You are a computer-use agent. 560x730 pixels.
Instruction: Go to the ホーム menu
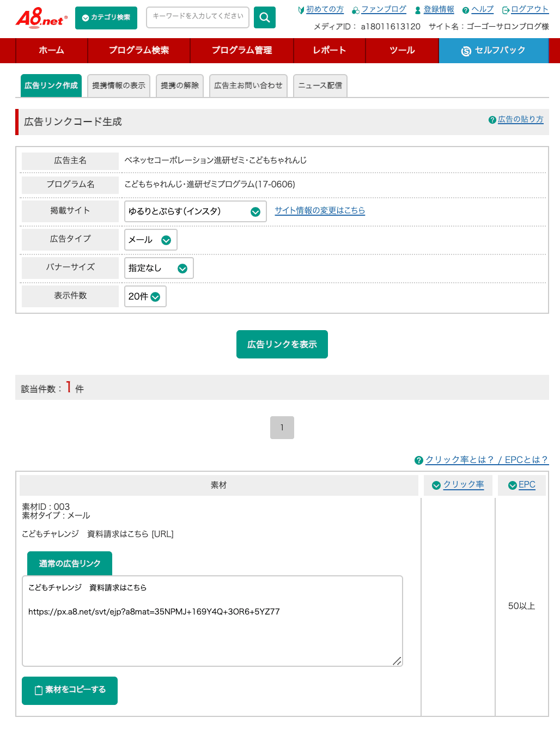(x=52, y=51)
